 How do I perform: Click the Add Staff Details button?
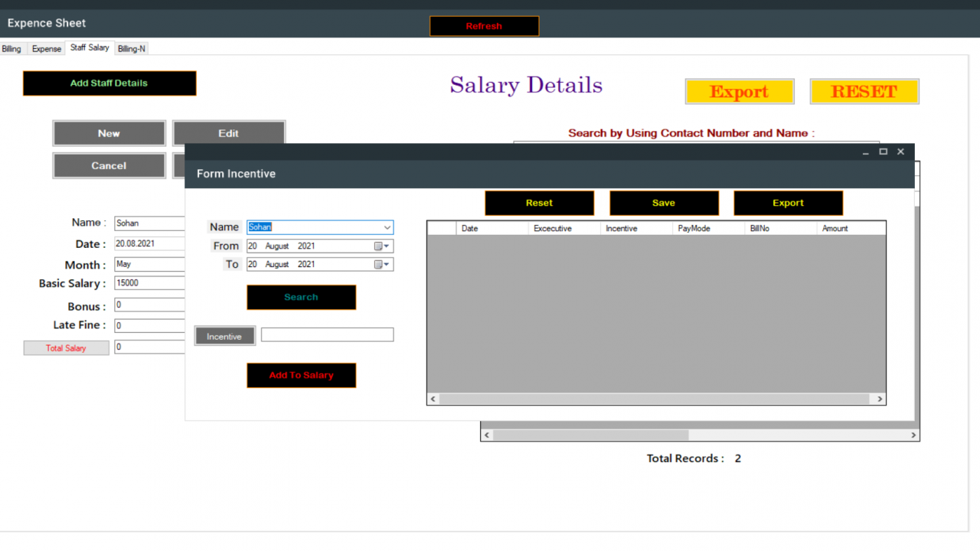coord(109,83)
